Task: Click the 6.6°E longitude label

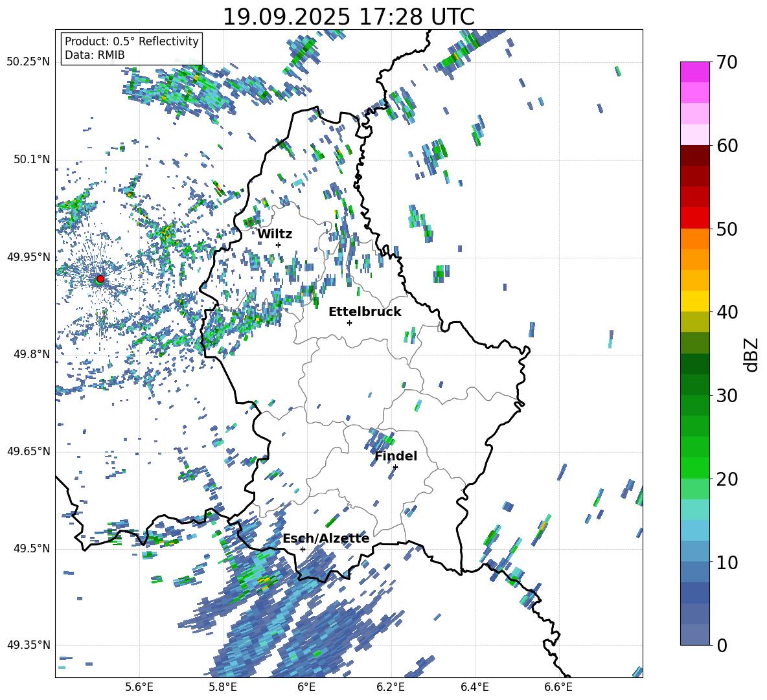Action: 558,687
